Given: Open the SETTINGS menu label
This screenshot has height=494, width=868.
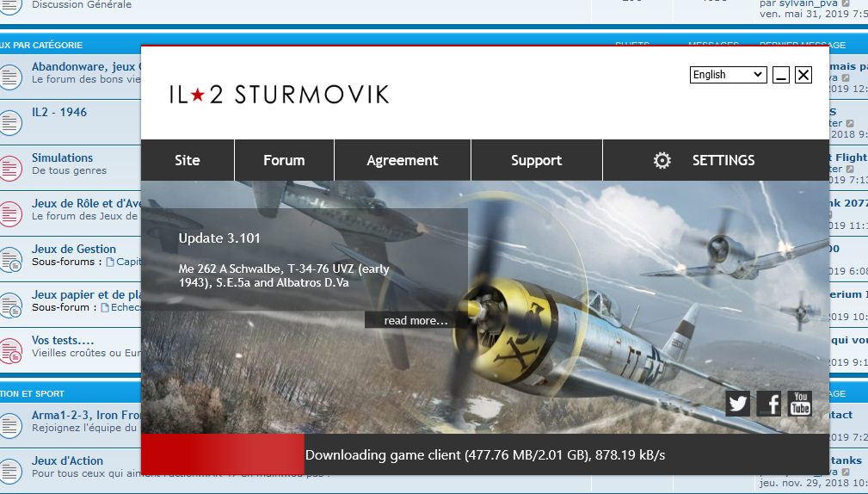Looking at the screenshot, I should pos(723,160).
